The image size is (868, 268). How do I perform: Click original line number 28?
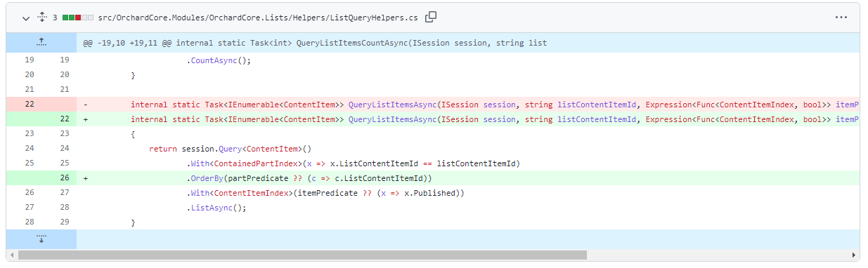point(29,222)
